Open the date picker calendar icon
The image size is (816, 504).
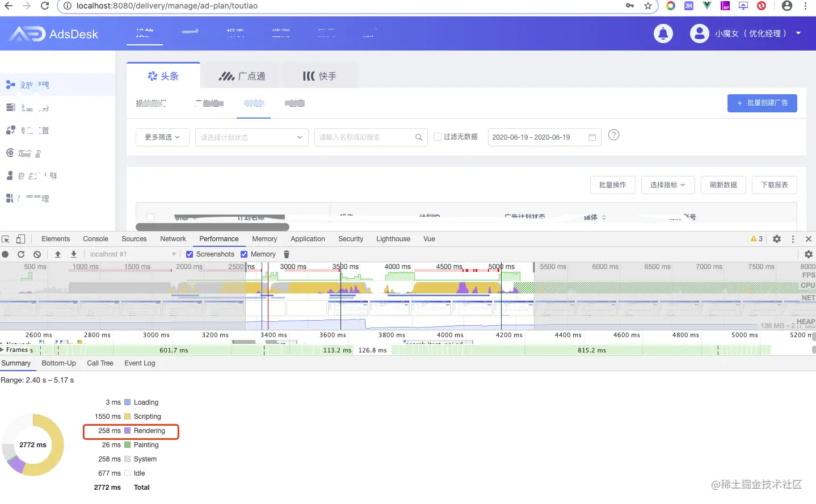pos(592,137)
